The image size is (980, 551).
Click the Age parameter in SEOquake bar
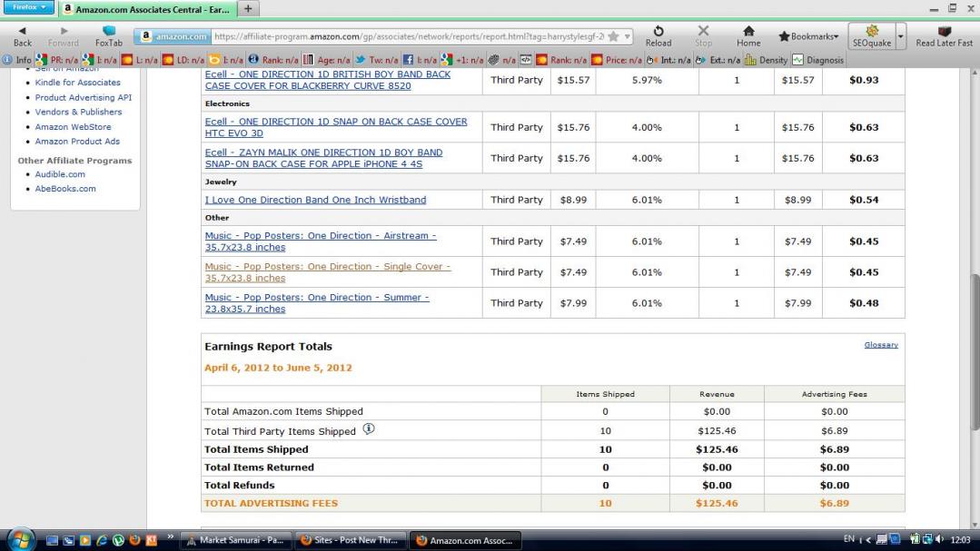(x=327, y=60)
